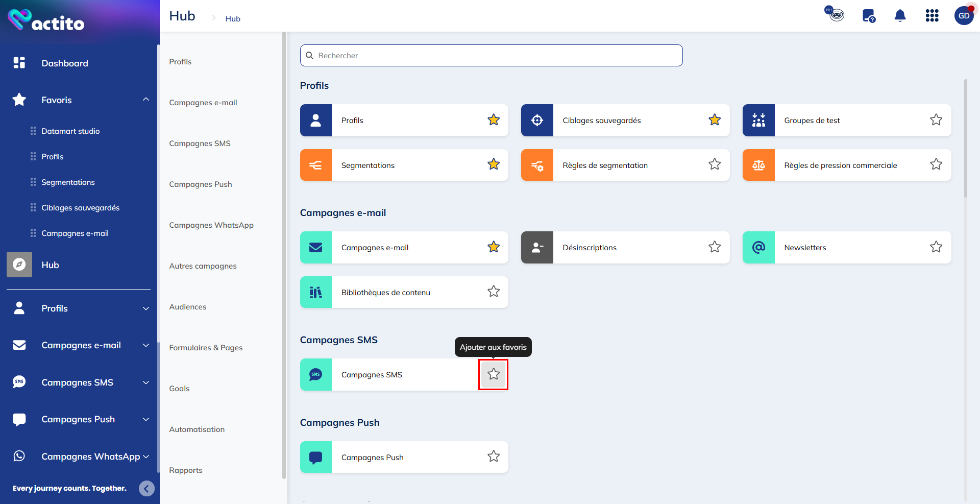Image resolution: width=980 pixels, height=504 pixels.
Task: Collapse the sidebar with the arrow button
Action: [146, 489]
